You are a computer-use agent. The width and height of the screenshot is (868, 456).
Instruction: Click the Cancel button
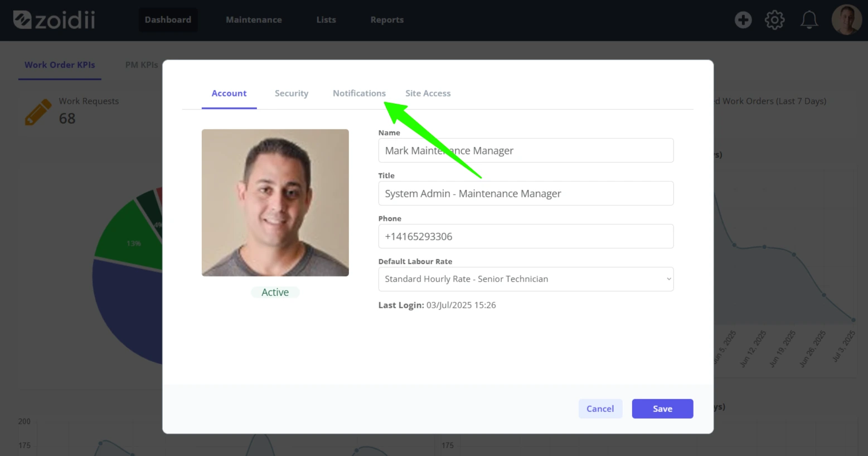tap(600, 409)
